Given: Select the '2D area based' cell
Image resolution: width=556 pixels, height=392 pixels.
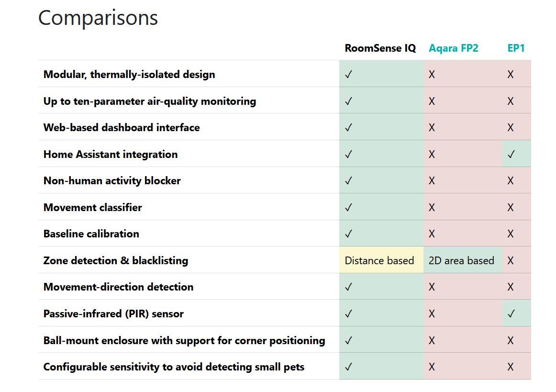Looking at the screenshot, I should click(462, 260).
